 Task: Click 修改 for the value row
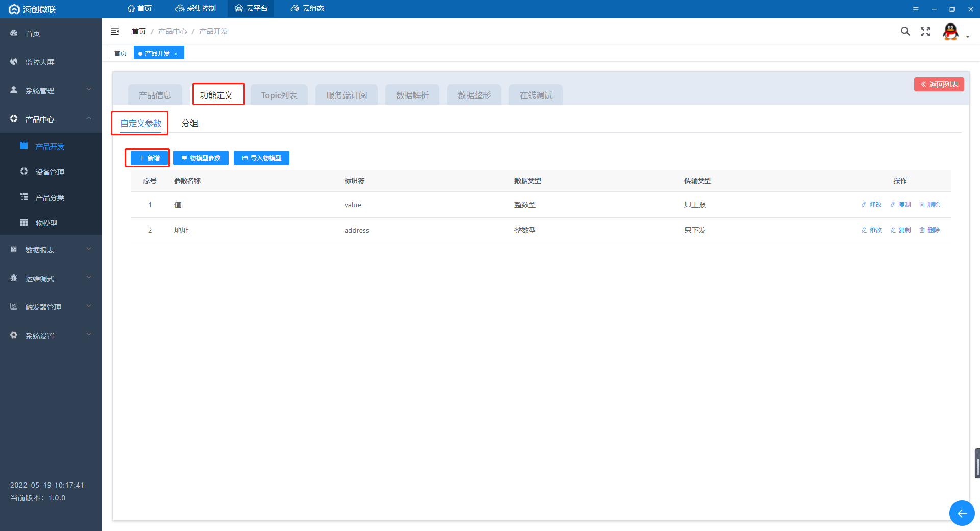[x=872, y=204]
